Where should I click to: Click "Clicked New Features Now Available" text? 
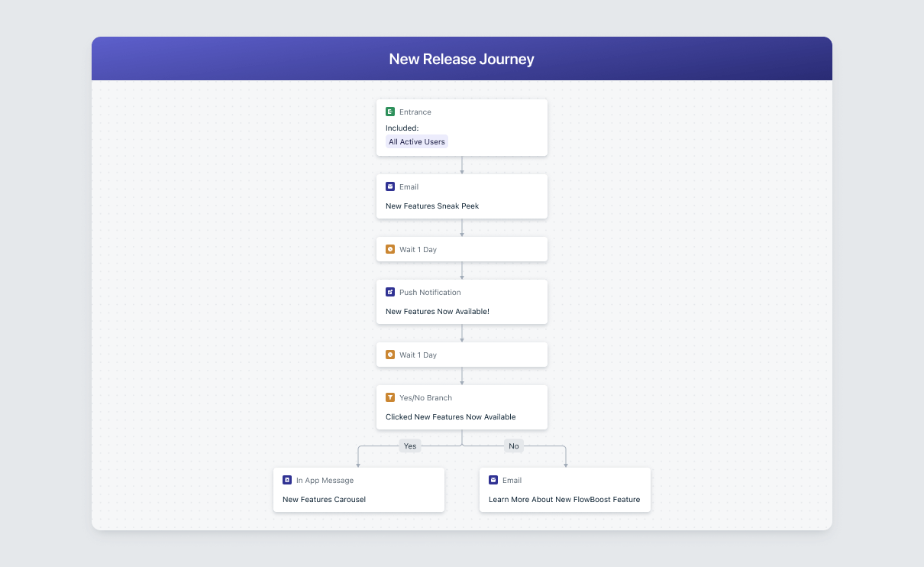tap(451, 416)
